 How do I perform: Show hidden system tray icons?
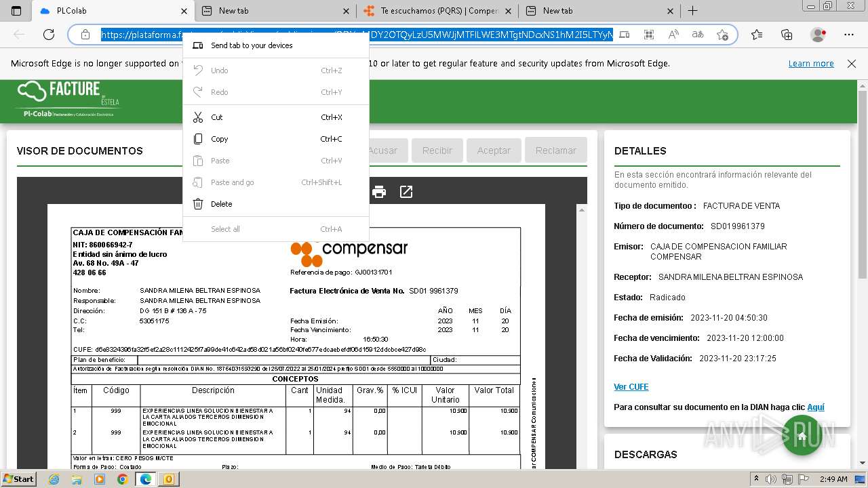[x=758, y=479]
